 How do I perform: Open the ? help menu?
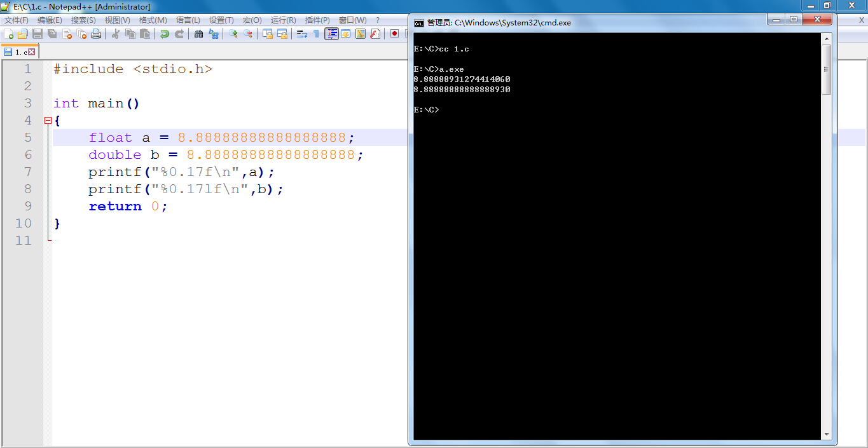[x=378, y=20]
